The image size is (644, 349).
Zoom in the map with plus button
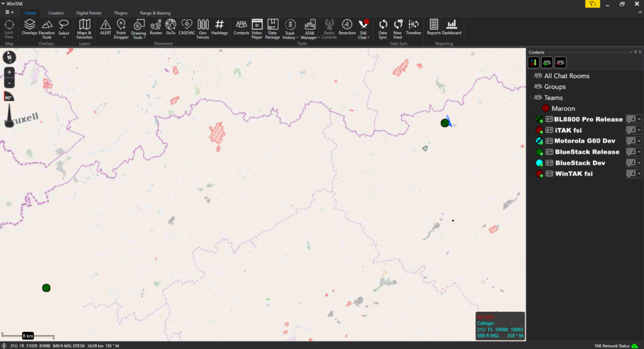point(9,72)
